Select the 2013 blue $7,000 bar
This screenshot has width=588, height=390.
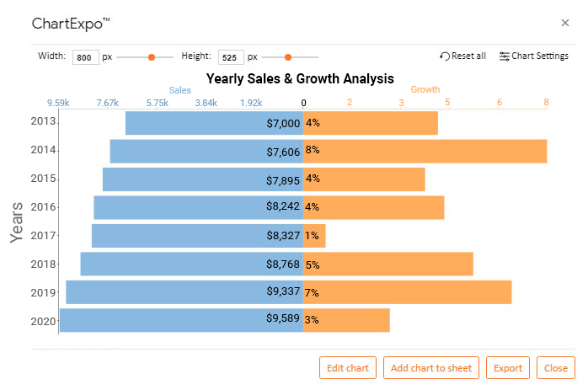click(x=214, y=123)
